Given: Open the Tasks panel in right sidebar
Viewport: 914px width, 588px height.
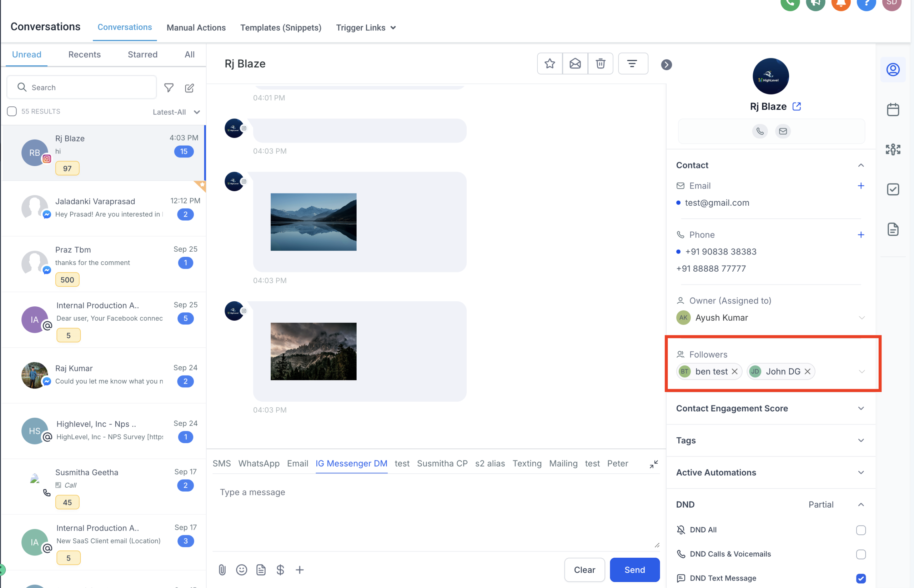Looking at the screenshot, I should click(x=893, y=189).
